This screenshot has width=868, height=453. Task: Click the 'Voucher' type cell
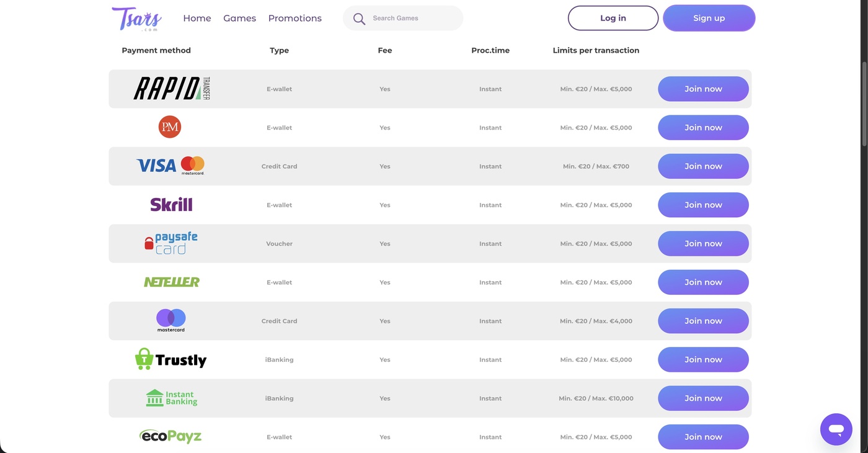279,244
